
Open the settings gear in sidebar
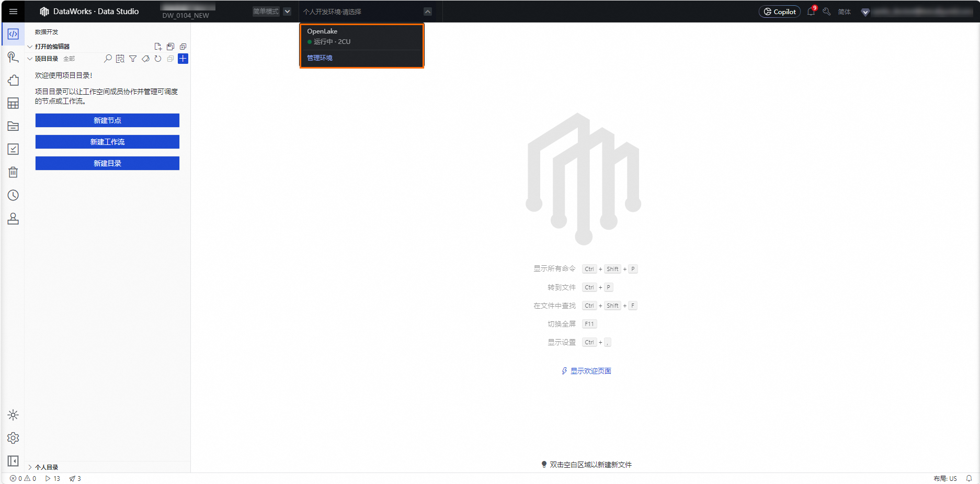point(13,438)
